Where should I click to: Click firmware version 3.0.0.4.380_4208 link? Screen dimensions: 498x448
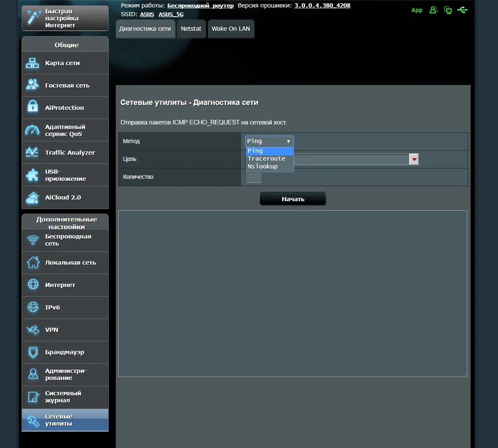[322, 5]
